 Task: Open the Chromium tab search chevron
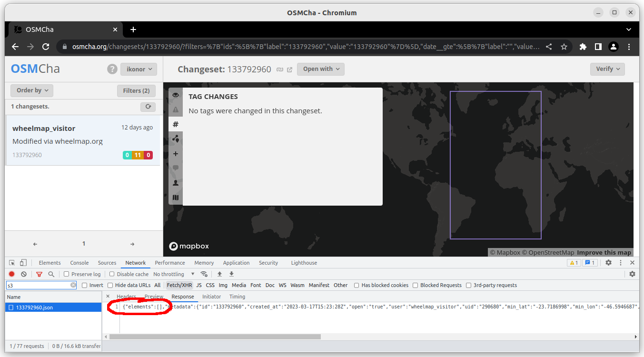(629, 30)
